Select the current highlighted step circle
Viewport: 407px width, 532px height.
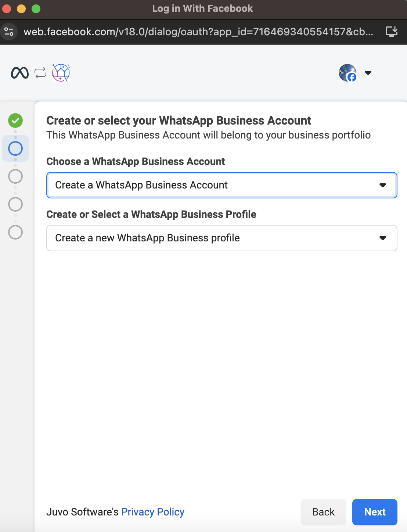pyautogui.click(x=15, y=148)
